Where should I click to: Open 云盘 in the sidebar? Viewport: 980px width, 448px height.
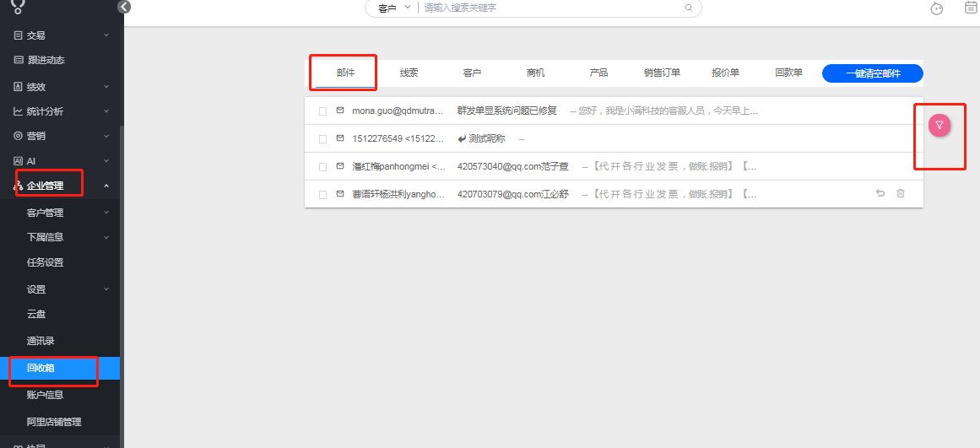[x=36, y=315]
